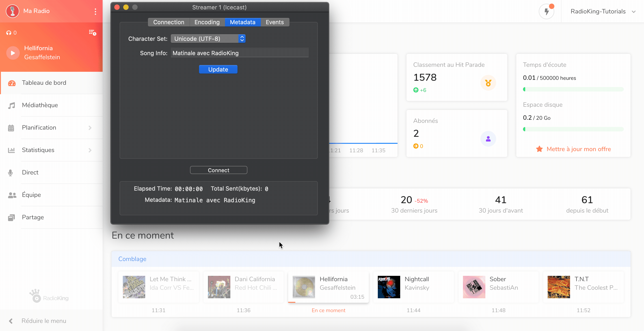Click the Mettre à jour mon offre link
This screenshot has width=644, height=331.
click(578, 149)
